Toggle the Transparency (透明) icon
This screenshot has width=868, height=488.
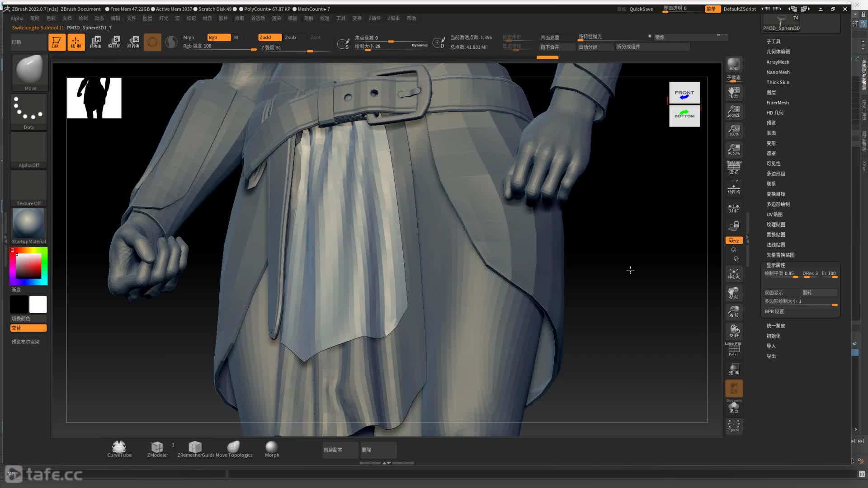[x=734, y=369]
